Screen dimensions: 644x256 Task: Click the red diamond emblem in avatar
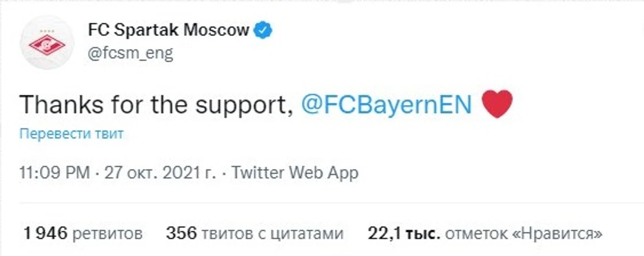[47, 45]
